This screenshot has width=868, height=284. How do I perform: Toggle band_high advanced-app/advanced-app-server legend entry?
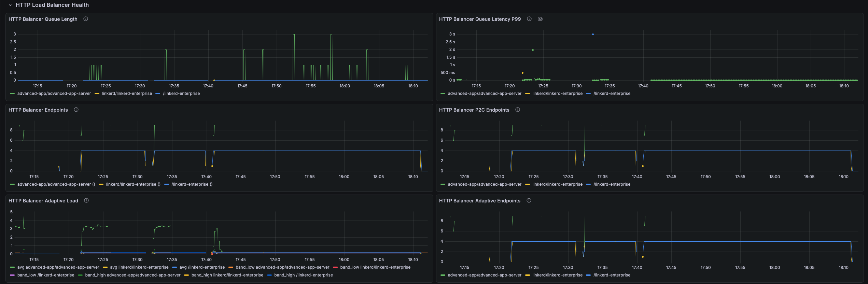point(133,275)
